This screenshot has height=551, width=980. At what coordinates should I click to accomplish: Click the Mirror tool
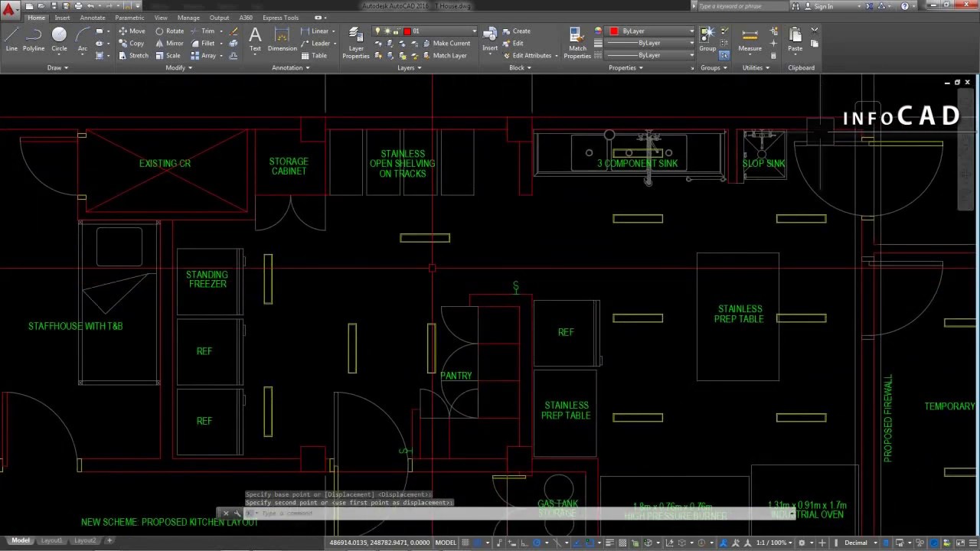(169, 44)
